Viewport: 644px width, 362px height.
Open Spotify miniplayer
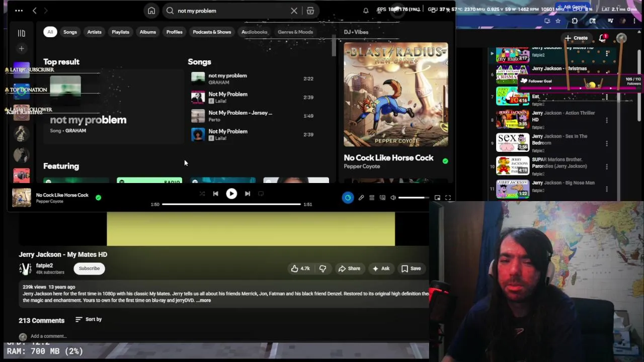(x=437, y=198)
